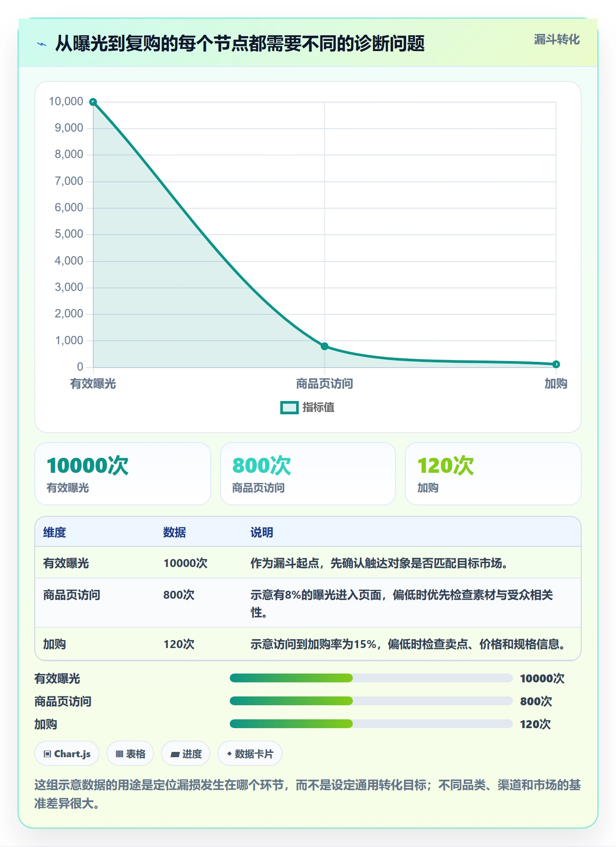Click the bar icon in the 进度 chip
The width and height of the screenshot is (616, 847).
175,754
